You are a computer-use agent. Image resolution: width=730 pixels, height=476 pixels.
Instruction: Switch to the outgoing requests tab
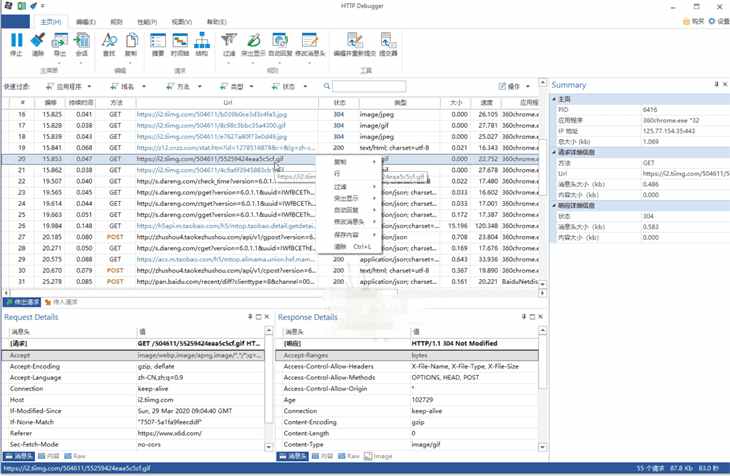22,302
